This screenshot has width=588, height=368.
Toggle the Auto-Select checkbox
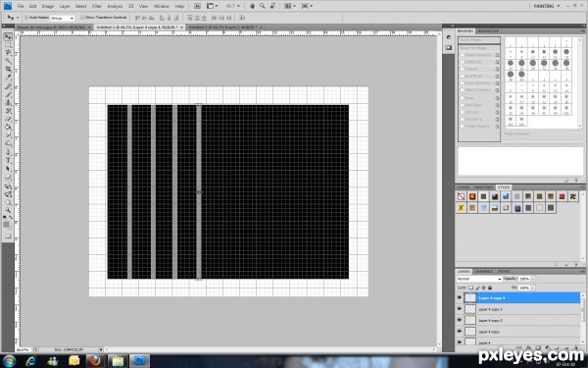[x=26, y=18]
